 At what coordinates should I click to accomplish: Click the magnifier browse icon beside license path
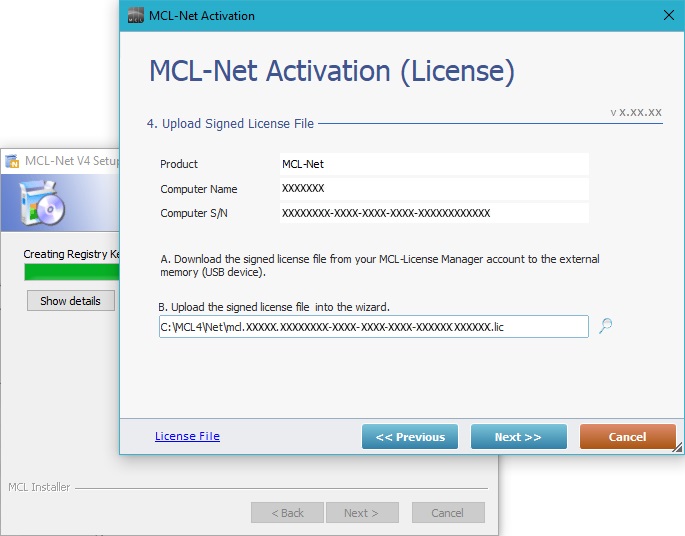point(605,326)
